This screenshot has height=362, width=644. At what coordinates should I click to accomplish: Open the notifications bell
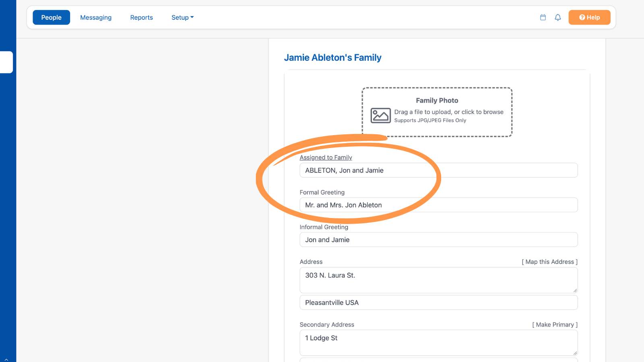pyautogui.click(x=558, y=17)
